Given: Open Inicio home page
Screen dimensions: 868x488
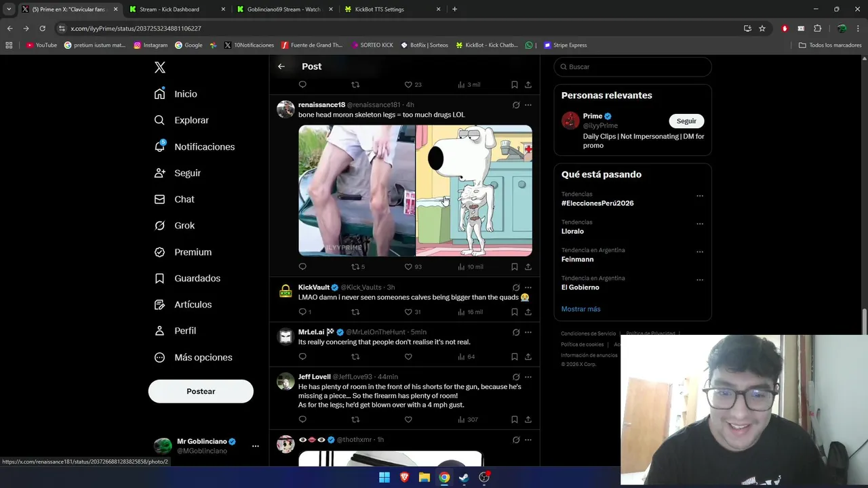Looking at the screenshot, I should tap(176, 94).
